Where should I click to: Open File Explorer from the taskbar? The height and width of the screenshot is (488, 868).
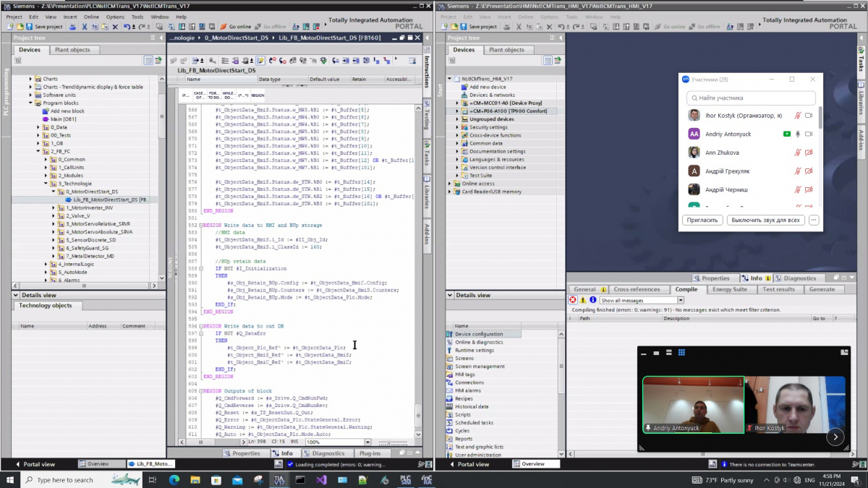(195, 479)
